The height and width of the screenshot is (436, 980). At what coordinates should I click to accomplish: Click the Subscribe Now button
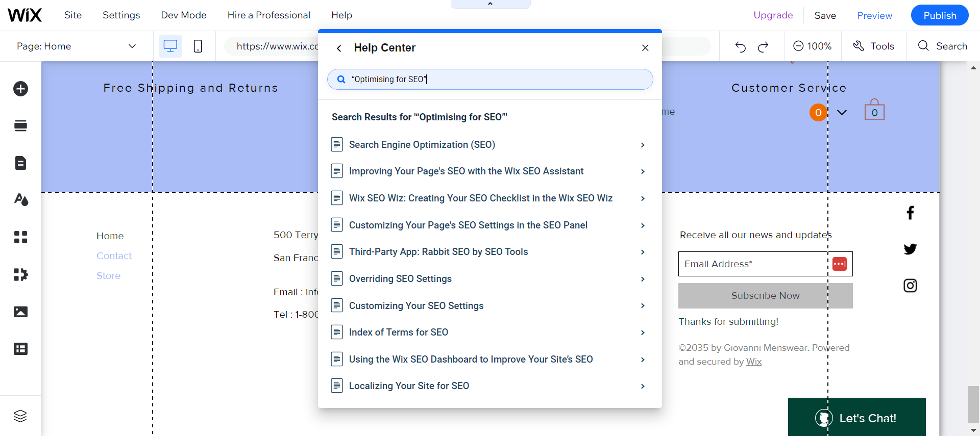pos(766,296)
